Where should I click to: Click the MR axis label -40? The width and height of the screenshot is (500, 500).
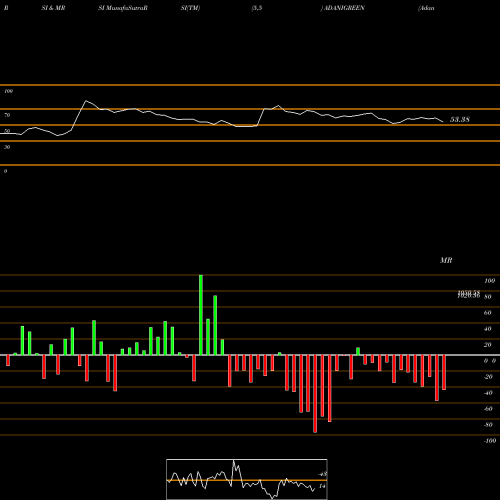click(488, 393)
